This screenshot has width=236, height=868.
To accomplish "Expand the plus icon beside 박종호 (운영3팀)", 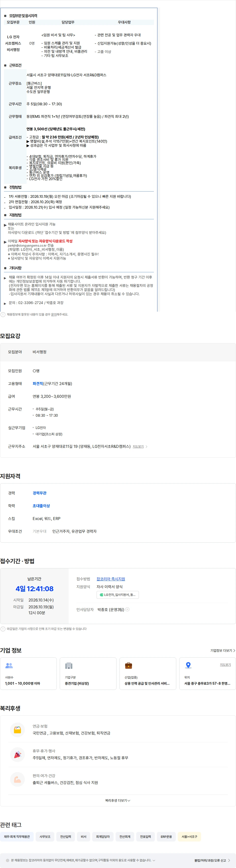I will coord(128,609).
